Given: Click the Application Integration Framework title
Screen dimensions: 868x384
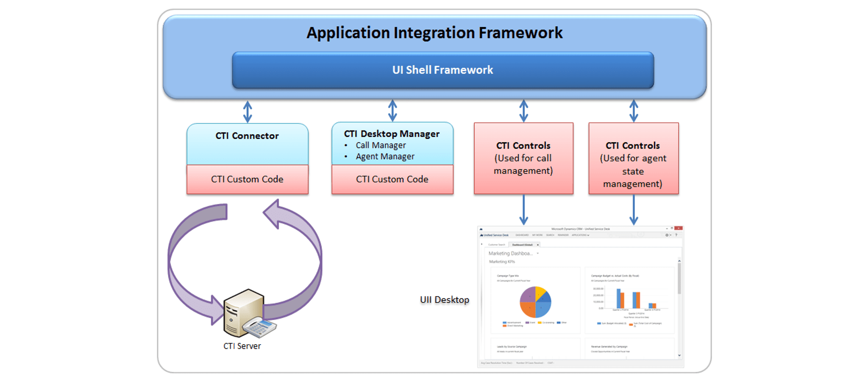Looking at the screenshot, I should point(434,33).
